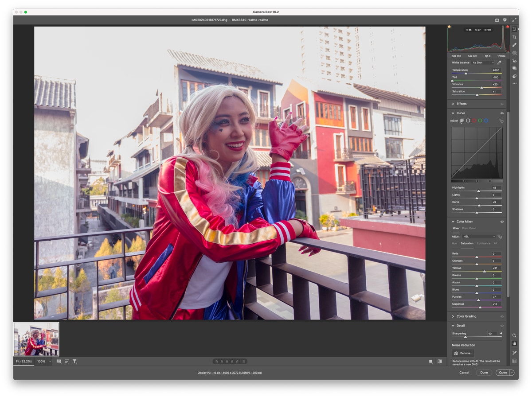Open the Color Mixer HSL adjust dropdown
Screen dimensions: 532x397
coord(479,237)
